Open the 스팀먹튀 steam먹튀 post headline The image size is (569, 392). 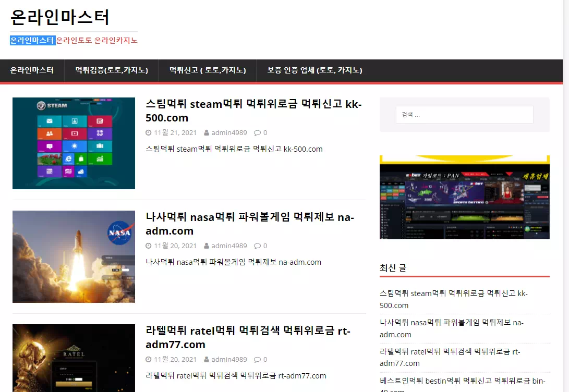point(253,111)
